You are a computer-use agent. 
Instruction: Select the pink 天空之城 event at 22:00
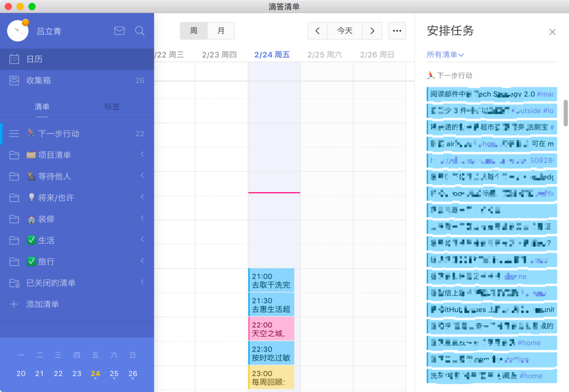coord(271,329)
